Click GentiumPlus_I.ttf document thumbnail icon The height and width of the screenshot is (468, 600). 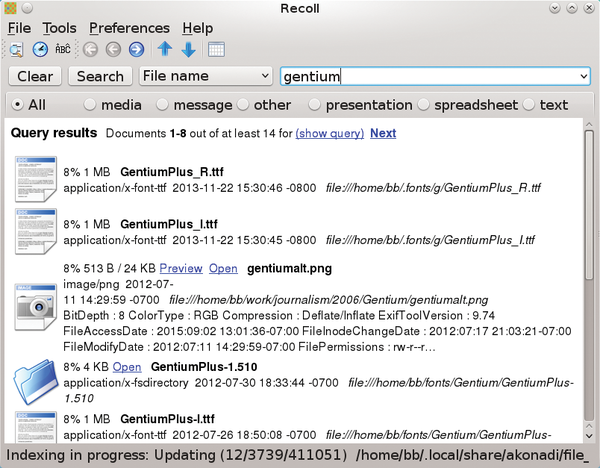36,231
